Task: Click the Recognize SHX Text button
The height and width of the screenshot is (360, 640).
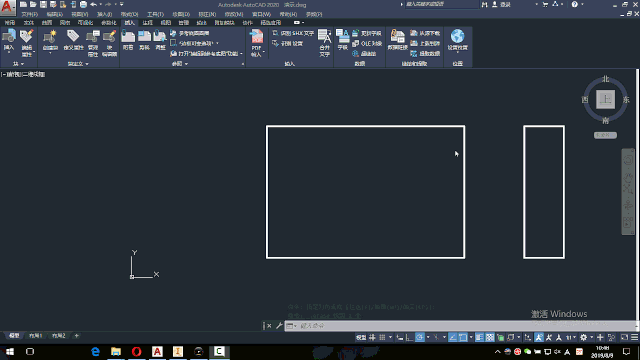Action: [293, 33]
